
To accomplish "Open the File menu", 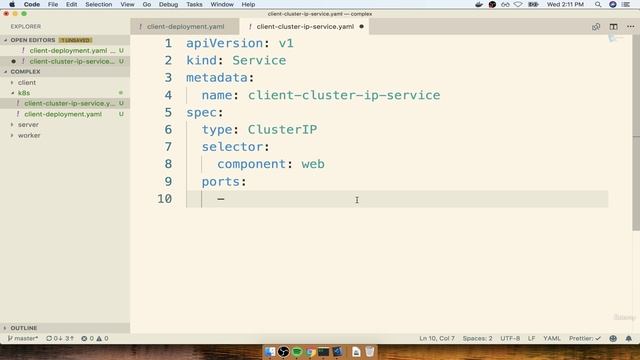I will click(53, 4).
